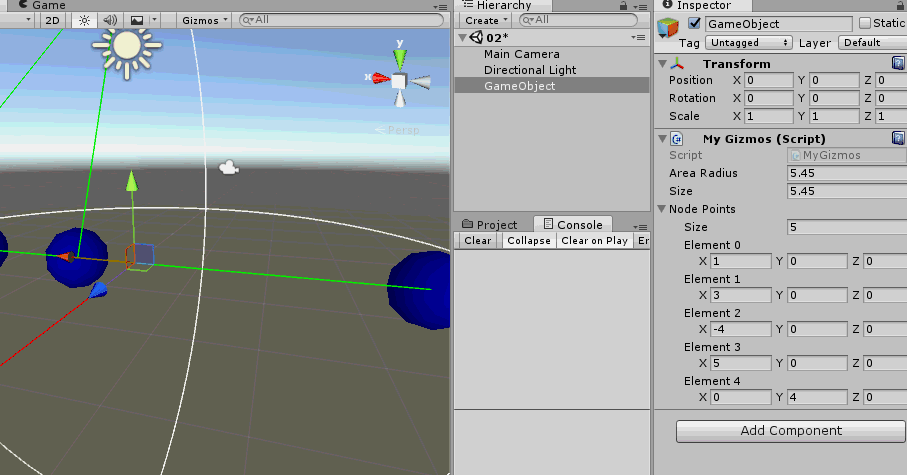907x475 pixels.
Task: Open the My Gizmos help book icon
Action: [898, 138]
